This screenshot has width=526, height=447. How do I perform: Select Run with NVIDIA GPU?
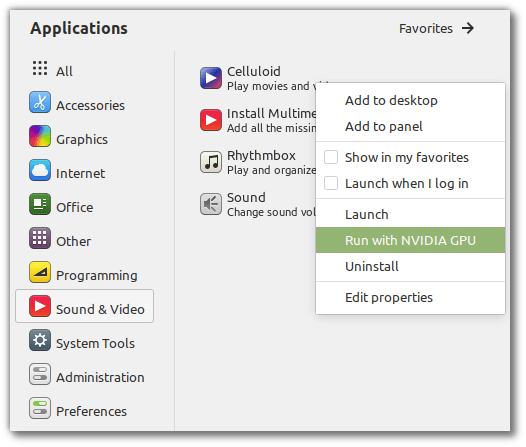410,240
